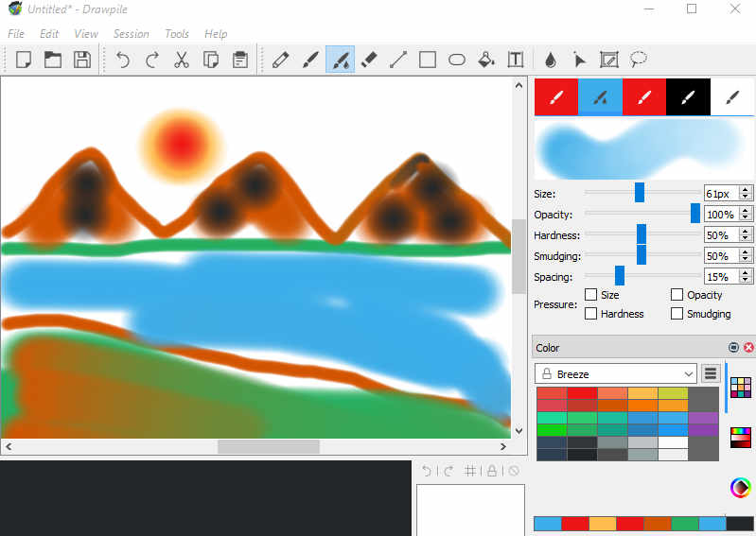This screenshot has width=756, height=536.
Task: Select the Watercolor brush tool
Action: click(340, 60)
